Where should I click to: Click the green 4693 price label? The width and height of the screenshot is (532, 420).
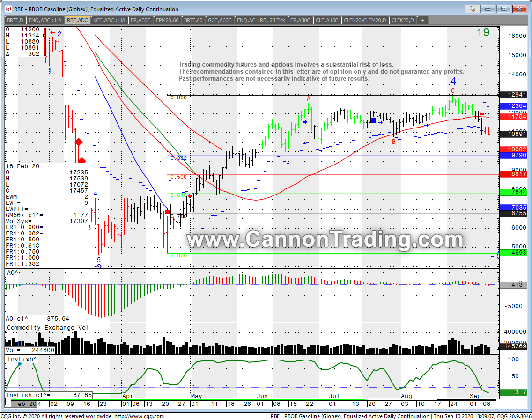pyautogui.click(x=513, y=253)
